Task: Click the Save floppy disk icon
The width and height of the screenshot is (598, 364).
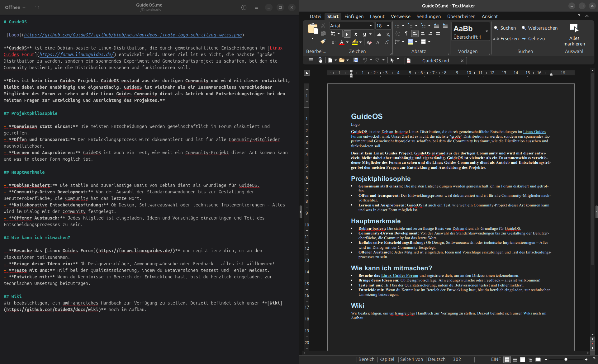Action: (x=356, y=60)
